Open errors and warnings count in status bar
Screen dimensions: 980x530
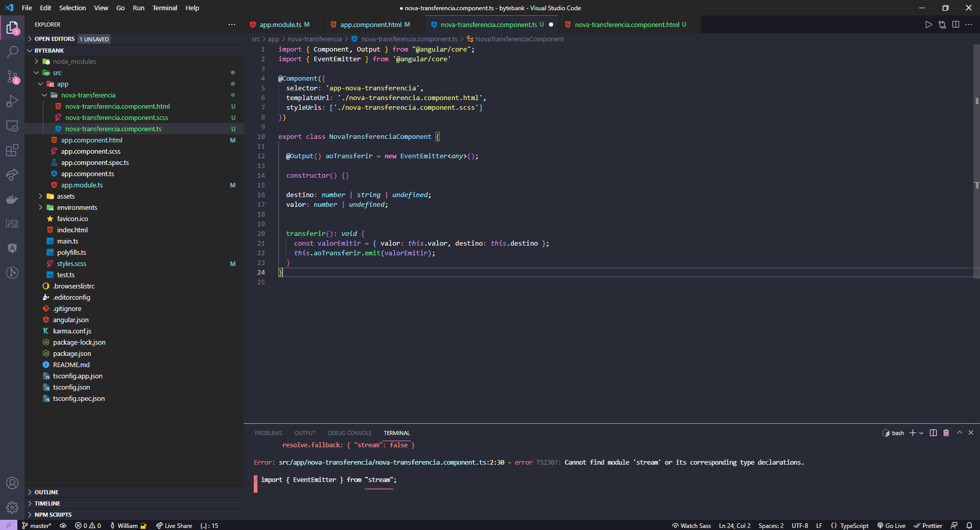click(x=88, y=525)
